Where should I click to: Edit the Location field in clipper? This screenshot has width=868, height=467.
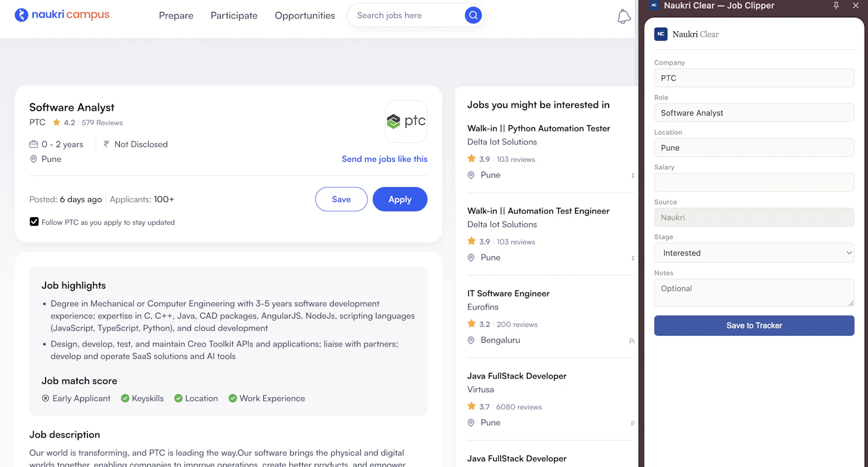(754, 148)
